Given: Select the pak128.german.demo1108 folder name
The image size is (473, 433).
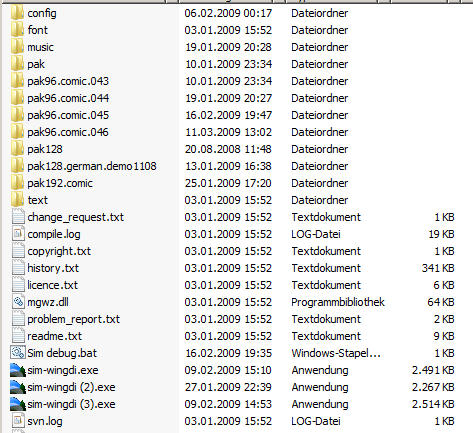Looking at the screenshot, I should pyautogui.click(x=92, y=166).
